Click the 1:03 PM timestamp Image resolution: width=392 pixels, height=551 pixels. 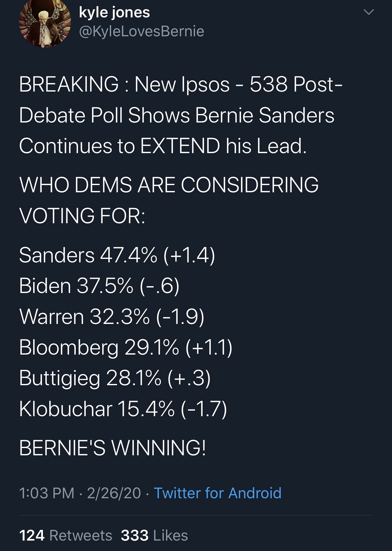tap(47, 493)
